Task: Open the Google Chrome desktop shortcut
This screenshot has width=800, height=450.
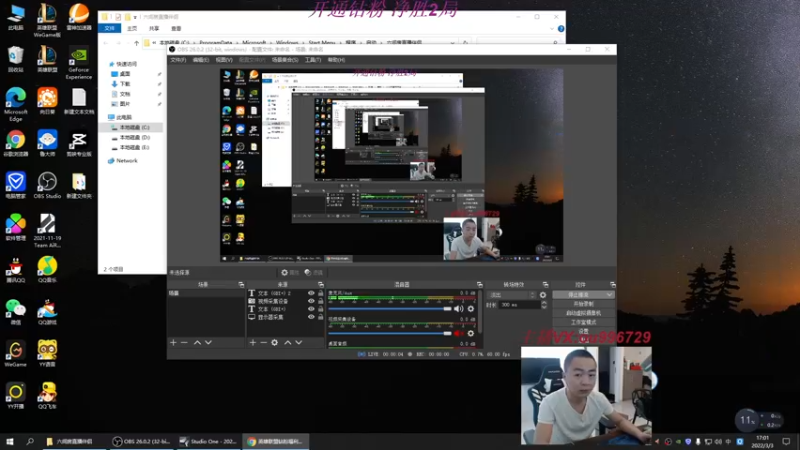Action: coord(16,143)
